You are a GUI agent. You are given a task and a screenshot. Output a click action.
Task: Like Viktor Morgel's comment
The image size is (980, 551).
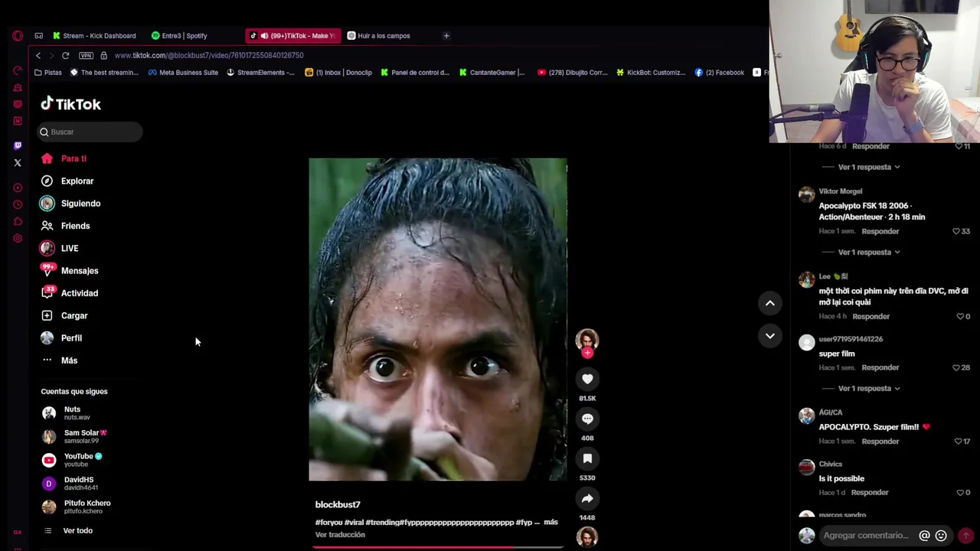[x=956, y=231]
